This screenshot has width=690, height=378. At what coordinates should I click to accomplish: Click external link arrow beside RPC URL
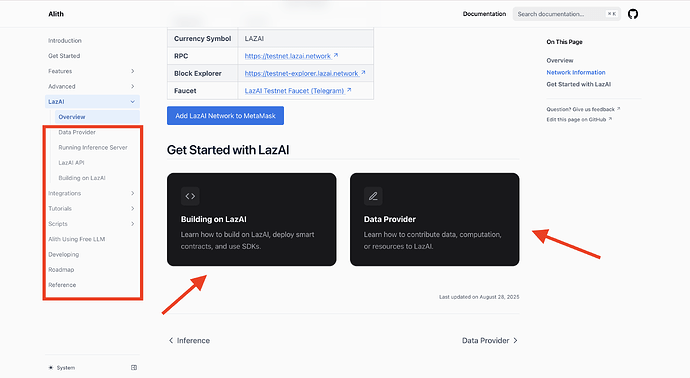[x=336, y=55]
